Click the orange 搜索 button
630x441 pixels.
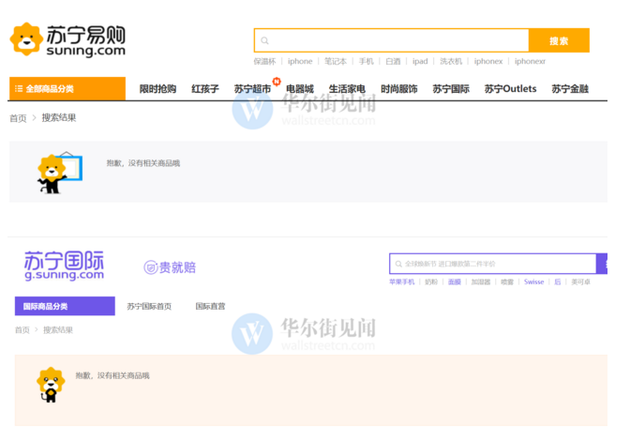(x=559, y=40)
